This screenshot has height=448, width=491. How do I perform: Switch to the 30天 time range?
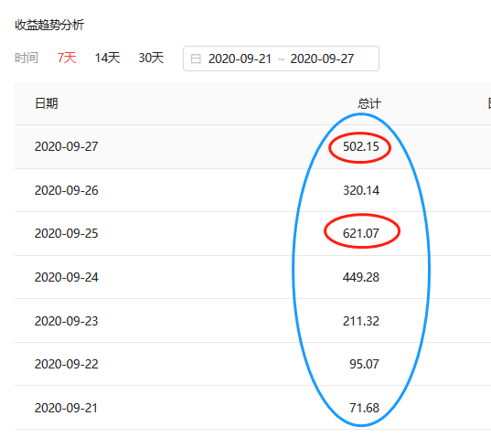(151, 58)
